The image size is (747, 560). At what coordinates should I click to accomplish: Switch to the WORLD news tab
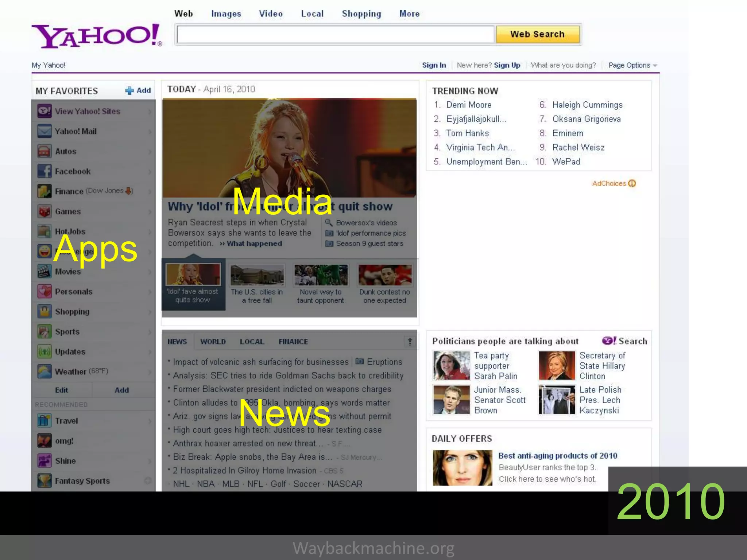pyautogui.click(x=213, y=342)
